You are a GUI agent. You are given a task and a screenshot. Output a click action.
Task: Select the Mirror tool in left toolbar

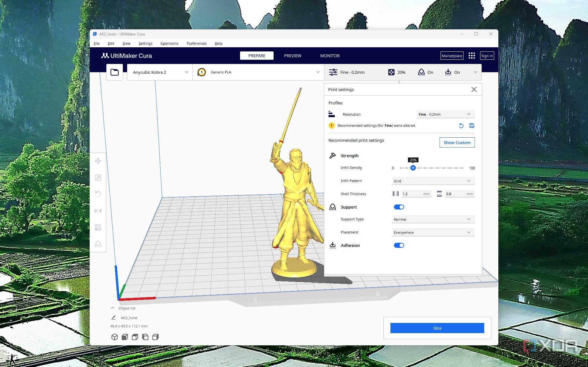(98, 211)
